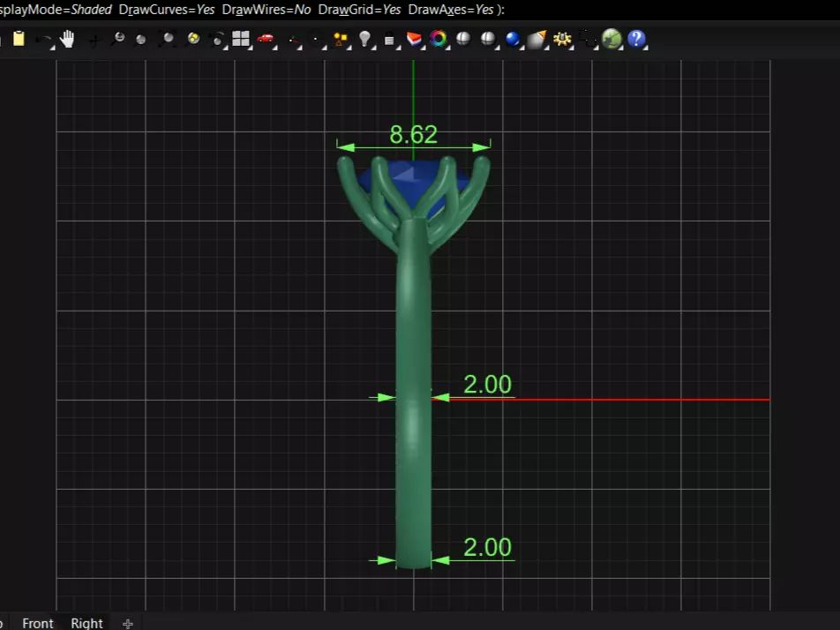Switch to the Front viewport tab
Viewport: 840px width, 630px height.
click(x=37, y=623)
